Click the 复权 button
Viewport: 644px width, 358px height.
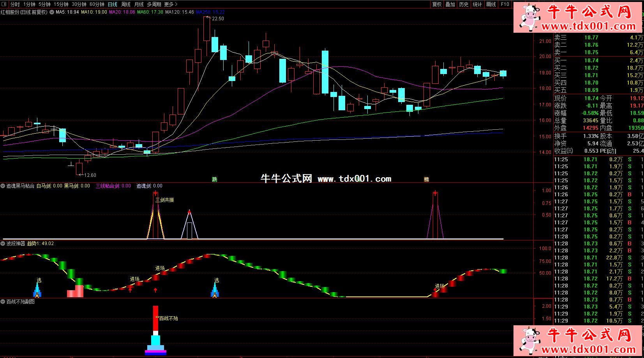click(x=437, y=4)
